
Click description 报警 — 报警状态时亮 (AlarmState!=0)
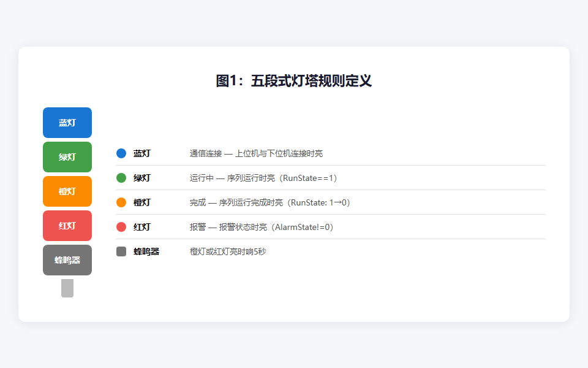(x=262, y=227)
